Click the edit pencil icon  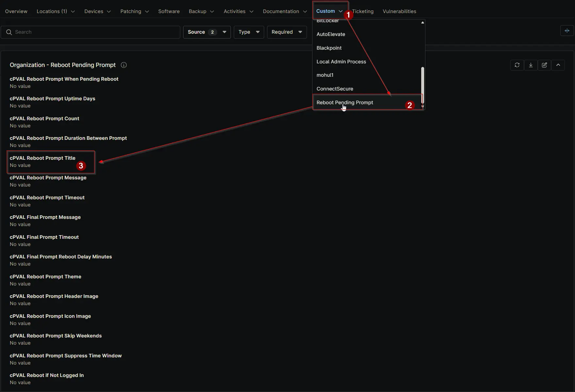click(x=544, y=65)
